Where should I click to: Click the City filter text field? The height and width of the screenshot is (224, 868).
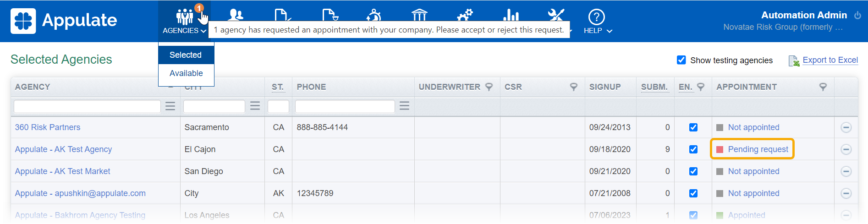point(214,106)
